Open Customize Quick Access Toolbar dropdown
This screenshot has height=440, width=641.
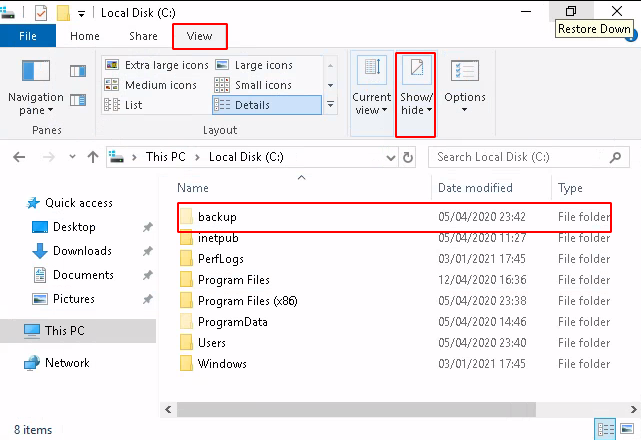click(x=82, y=14)
